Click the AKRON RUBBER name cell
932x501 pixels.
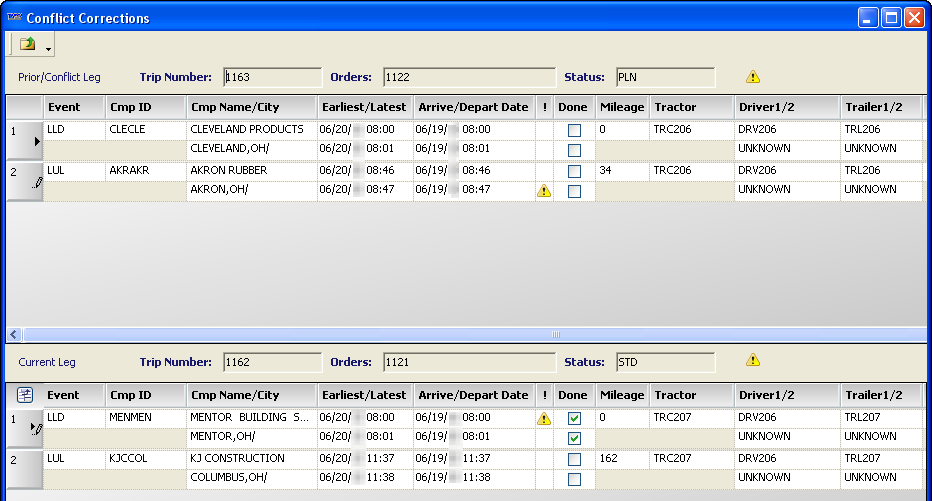point(251,171)
